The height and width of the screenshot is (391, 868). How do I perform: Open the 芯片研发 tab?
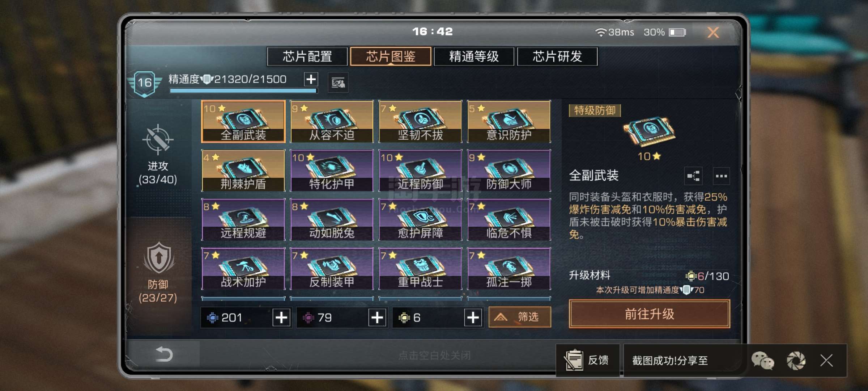(x=557, y=56)
